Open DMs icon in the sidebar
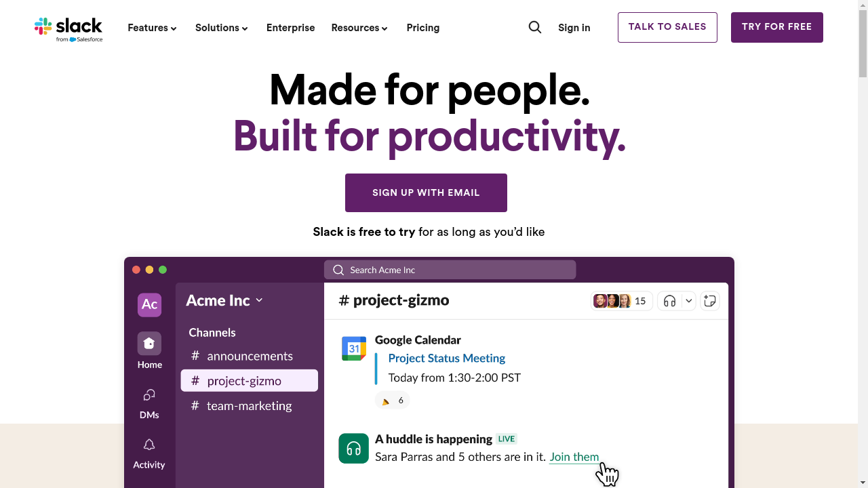This screenshot has height=488, width=868. (149, 395)
